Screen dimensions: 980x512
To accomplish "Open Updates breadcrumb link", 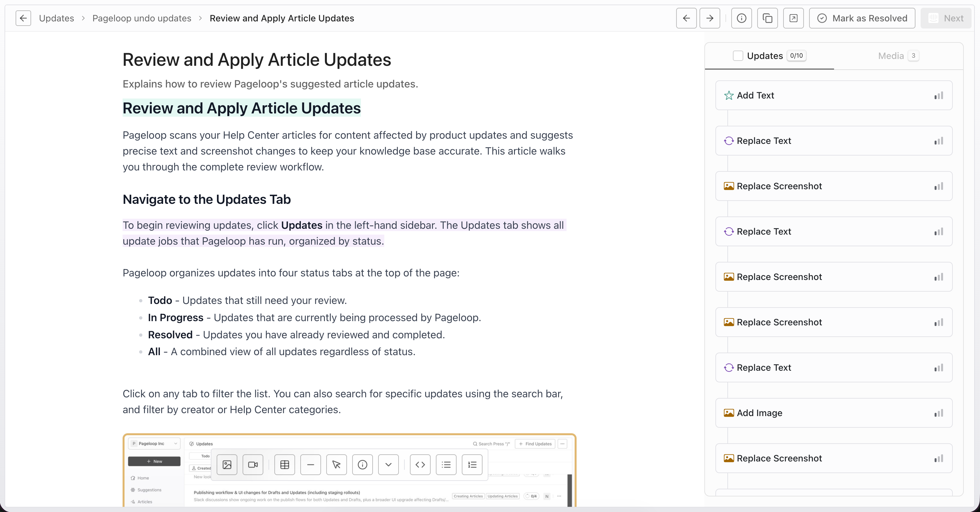I will [56, 18].
